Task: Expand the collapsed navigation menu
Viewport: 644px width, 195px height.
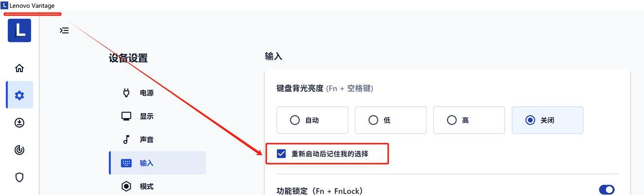Action: coord(64,30)
